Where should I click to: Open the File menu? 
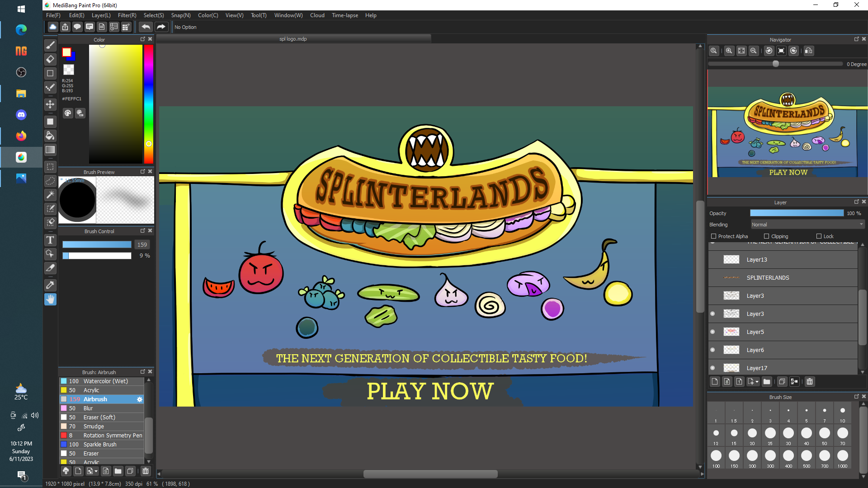(x=53, y=15)
